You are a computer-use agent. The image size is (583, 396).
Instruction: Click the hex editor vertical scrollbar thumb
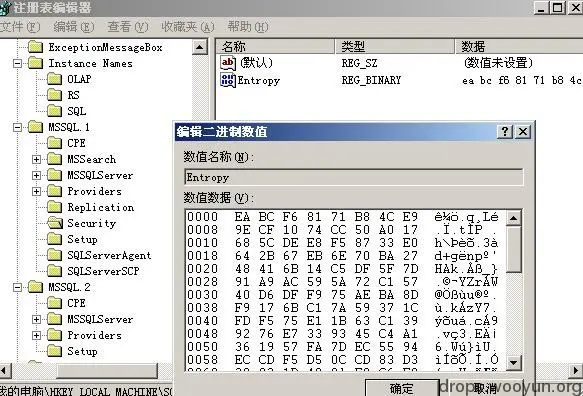513,249
